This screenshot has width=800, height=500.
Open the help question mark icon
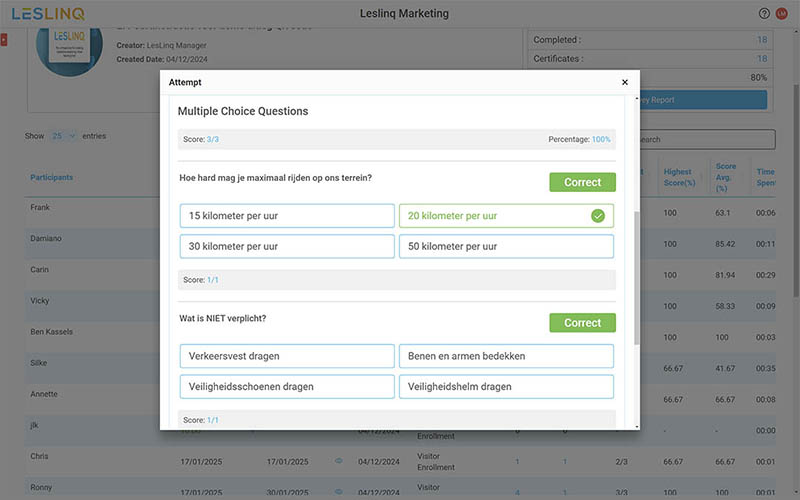(765, 14)
